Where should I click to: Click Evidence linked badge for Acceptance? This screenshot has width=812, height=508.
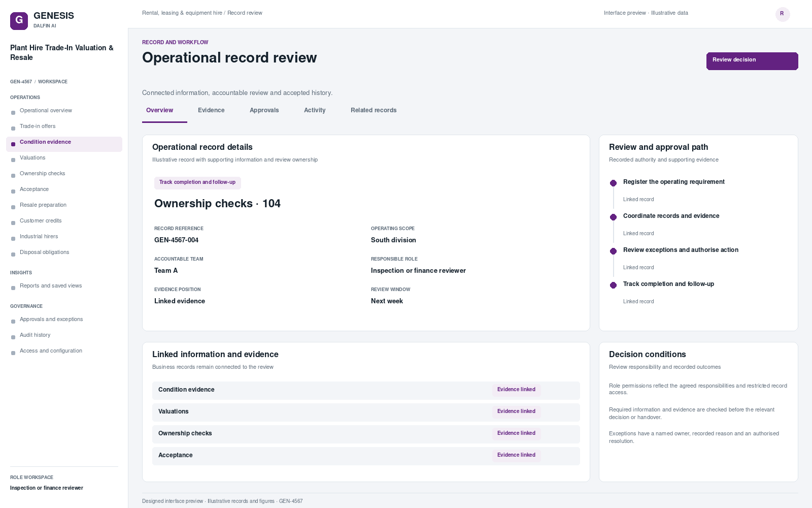pos(516,455)
